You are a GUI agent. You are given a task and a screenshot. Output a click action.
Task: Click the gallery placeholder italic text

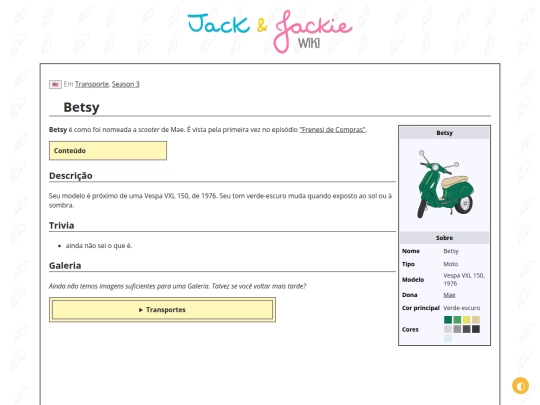click(177, 286)
